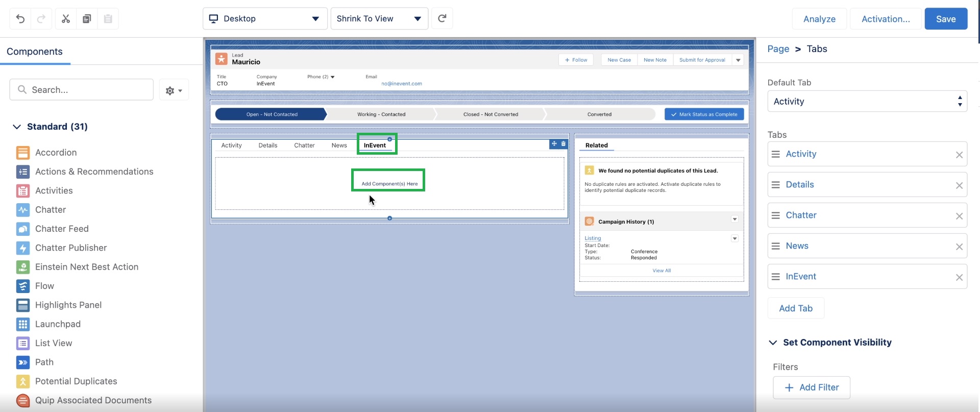Click the Undo arrow icon

coord(20,19)
